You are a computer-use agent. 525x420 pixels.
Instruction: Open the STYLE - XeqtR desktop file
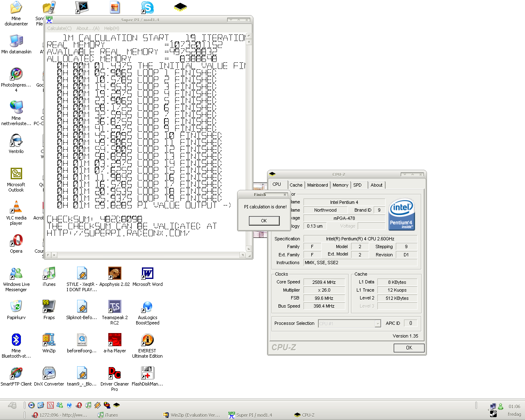(x=82, y=279)
